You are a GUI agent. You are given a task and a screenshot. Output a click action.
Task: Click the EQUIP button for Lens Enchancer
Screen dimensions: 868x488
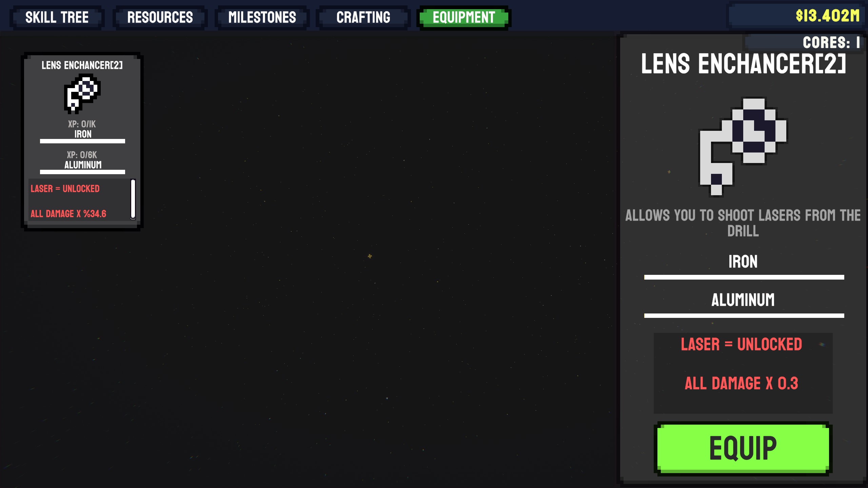pos(742,447)
